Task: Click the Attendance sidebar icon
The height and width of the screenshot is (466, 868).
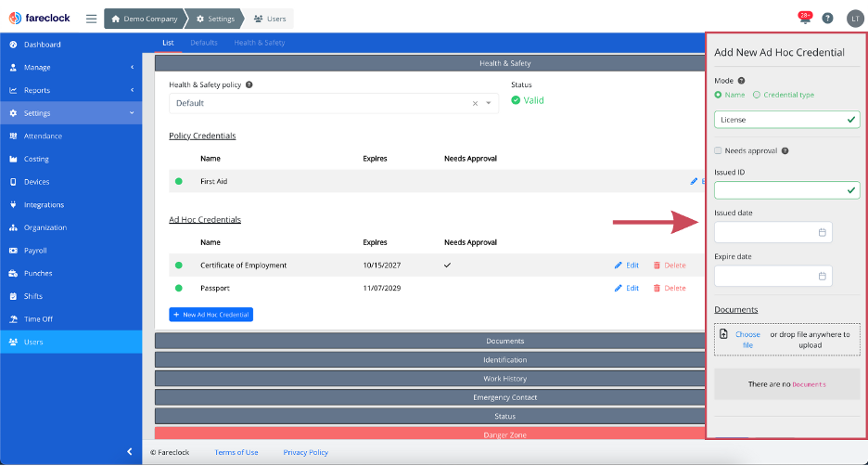Action: pyautogui.click(x=13, y=136)
